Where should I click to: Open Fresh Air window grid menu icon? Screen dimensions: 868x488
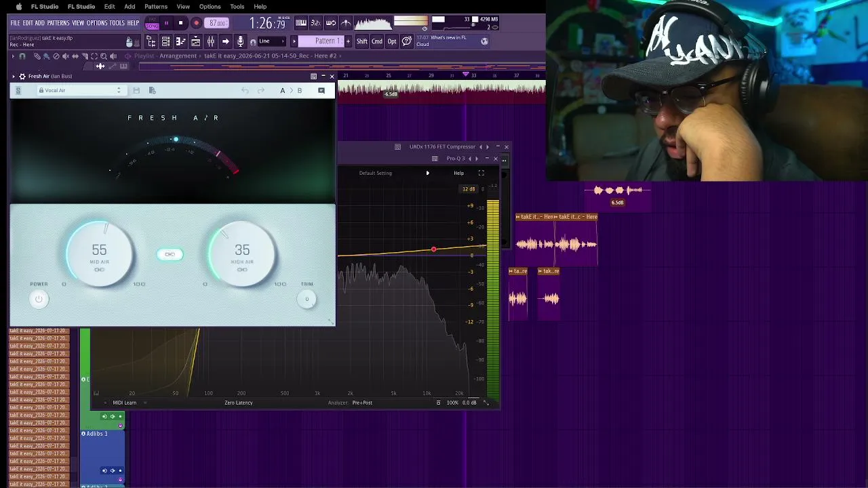pos(313,76)
